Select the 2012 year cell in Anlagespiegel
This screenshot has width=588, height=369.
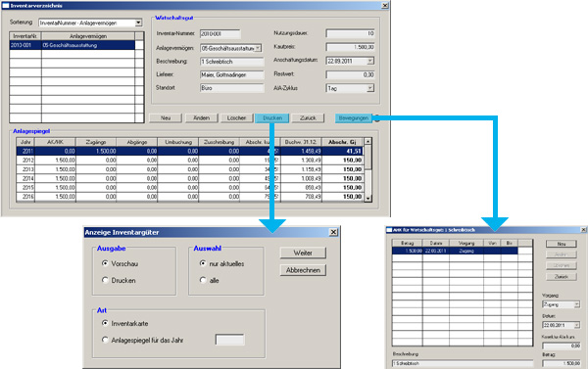click(x=25, y=161)
